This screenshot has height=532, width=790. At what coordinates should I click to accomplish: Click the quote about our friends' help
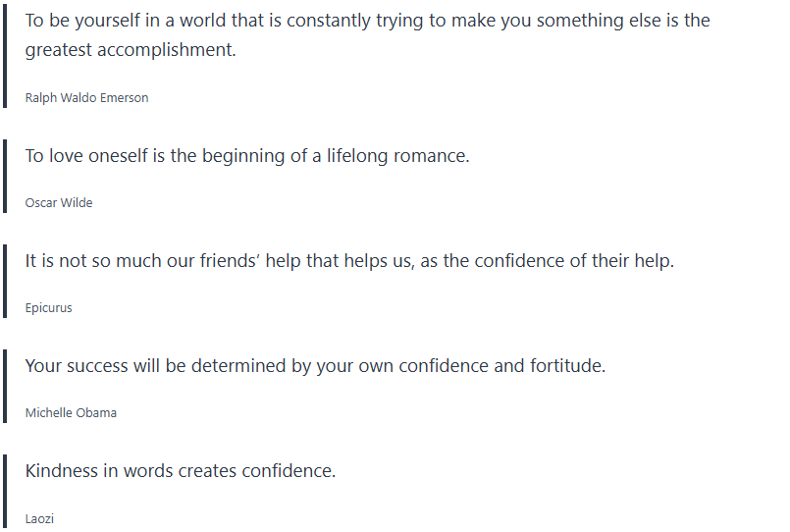tap(349, 261)
